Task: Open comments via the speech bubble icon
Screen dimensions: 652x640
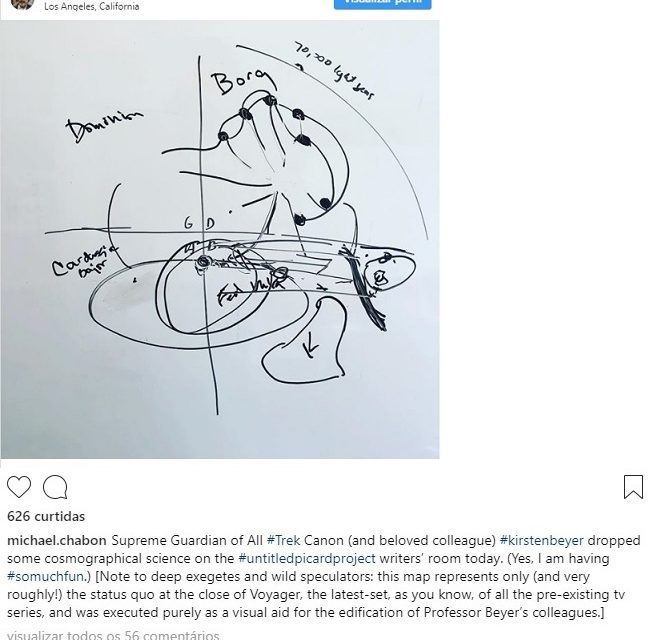Action: pyautogui.click(x=55, y=487)
